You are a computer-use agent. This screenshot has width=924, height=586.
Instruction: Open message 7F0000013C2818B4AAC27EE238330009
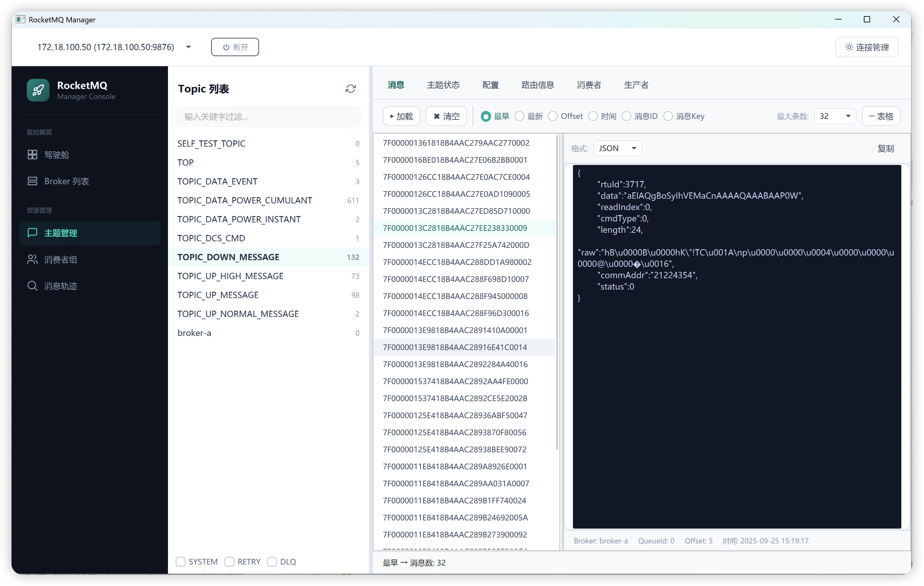[x=464, y=228]
